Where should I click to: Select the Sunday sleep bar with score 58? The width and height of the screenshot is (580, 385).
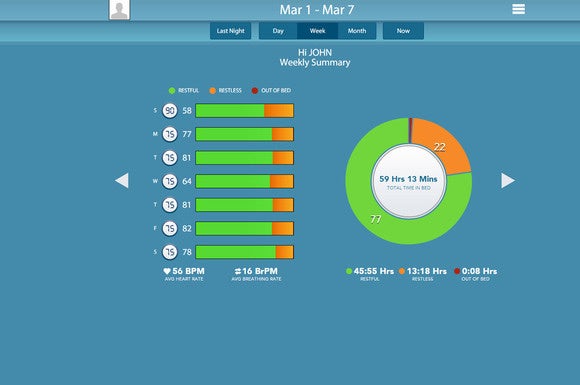tap(245, 111)
